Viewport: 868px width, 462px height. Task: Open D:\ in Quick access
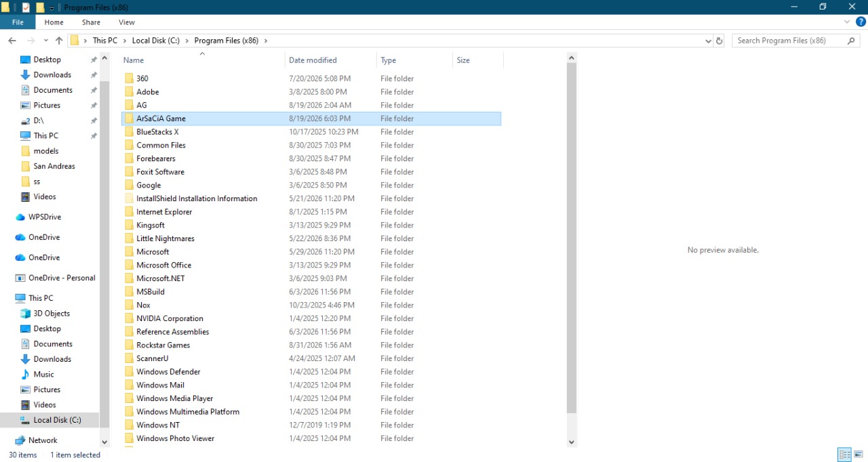click(x=39, y=121)
